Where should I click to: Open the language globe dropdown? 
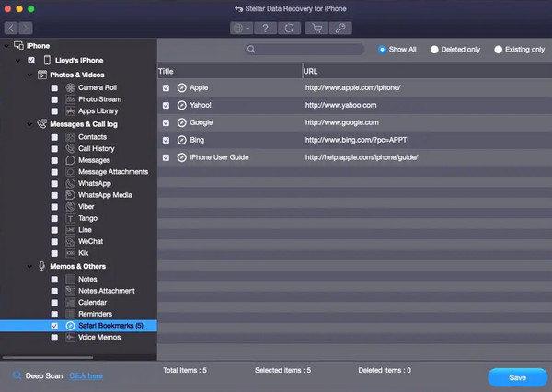point(241,29)
